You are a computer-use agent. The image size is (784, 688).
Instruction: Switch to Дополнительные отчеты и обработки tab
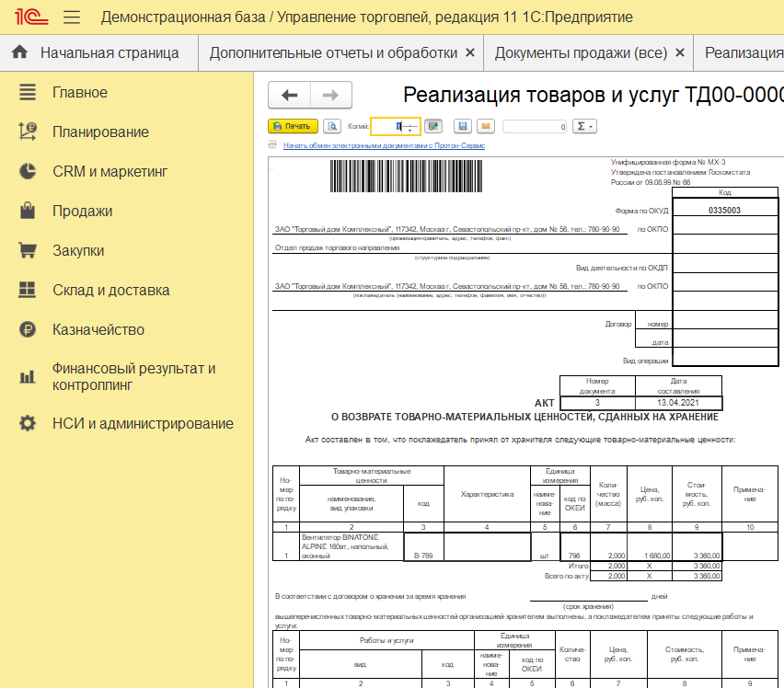click(x=333, y=53)
